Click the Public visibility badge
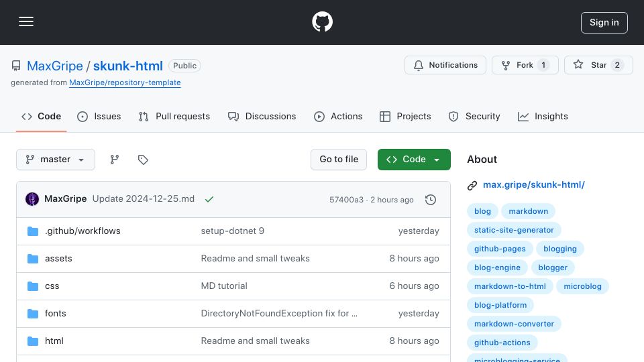 click(184, 66)
